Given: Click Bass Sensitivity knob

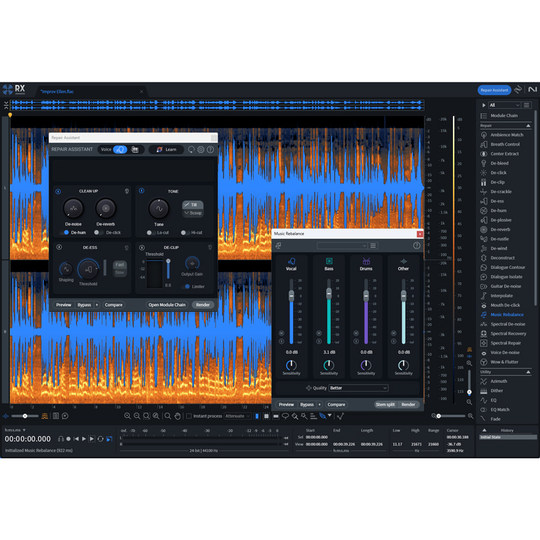Looking at the screenshot, I should (329, 365).
